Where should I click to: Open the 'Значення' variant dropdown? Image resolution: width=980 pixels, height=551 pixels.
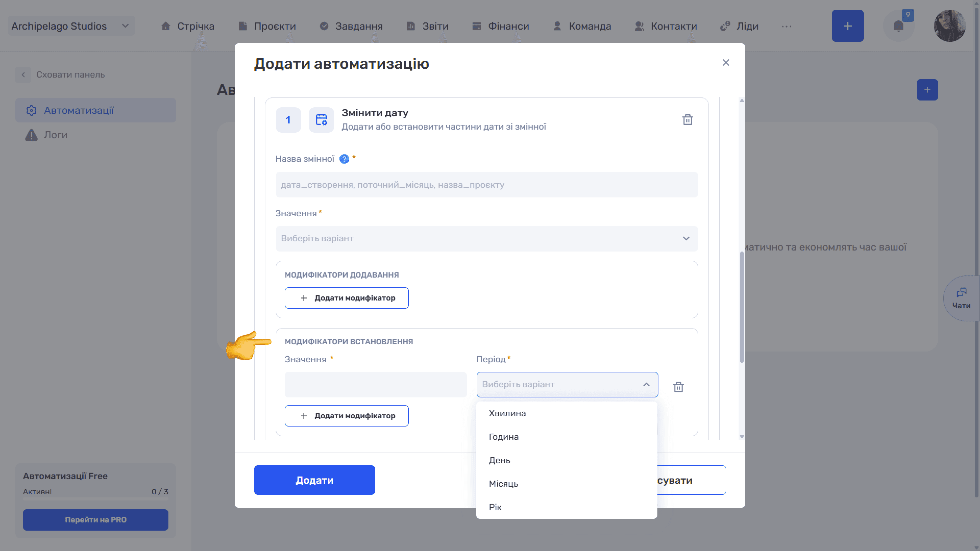[486, 239]
